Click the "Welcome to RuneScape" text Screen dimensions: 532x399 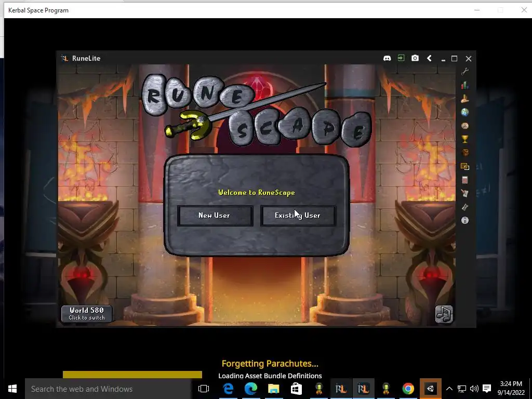(257, 192)
